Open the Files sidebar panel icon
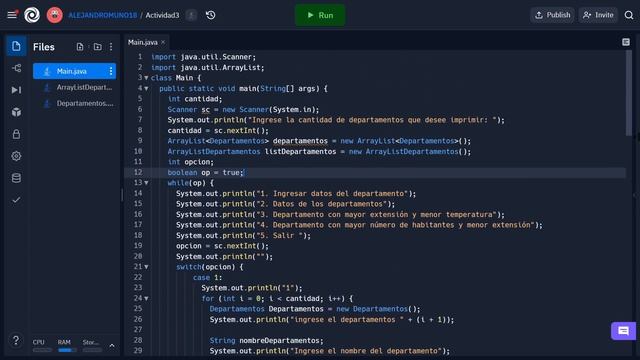 coord(16,46)
